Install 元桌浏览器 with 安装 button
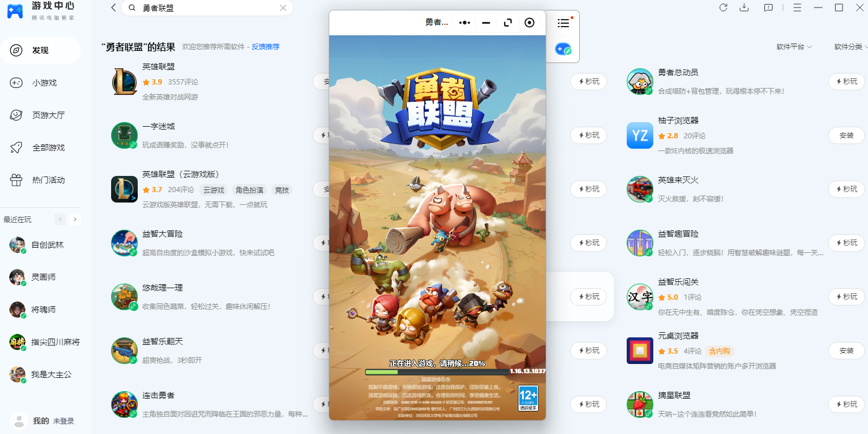This screenshot has width=868, height=434. point(847,351)
